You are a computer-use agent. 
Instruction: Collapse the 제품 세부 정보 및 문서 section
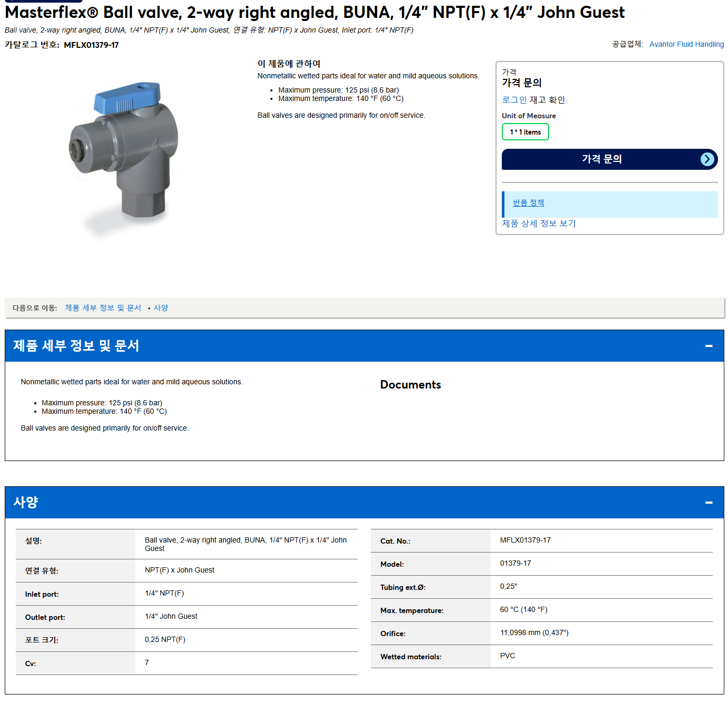click(x=709, y=346)
